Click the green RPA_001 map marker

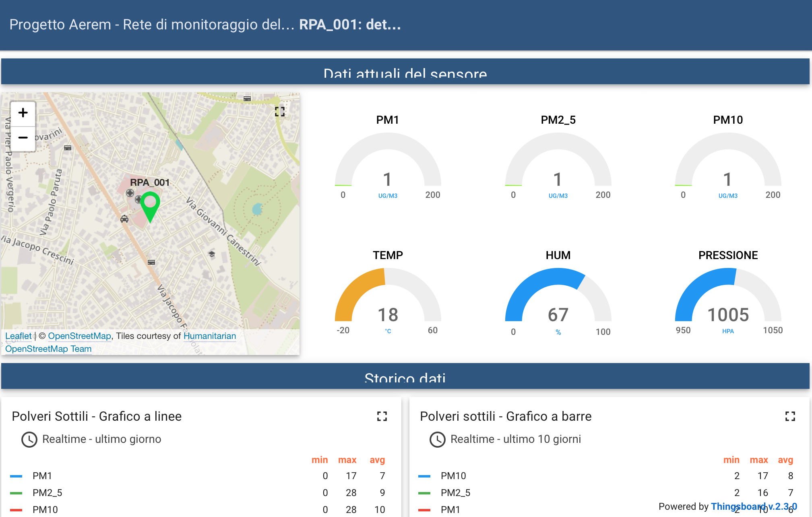point(150,205)
